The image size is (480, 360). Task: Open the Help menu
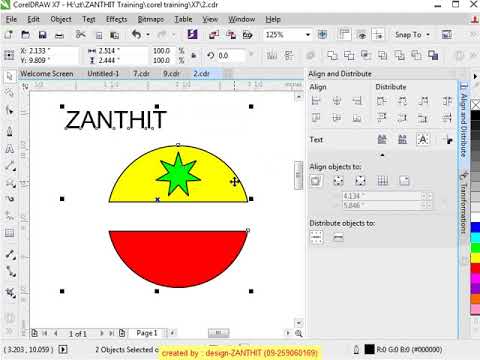pos(273,19)
